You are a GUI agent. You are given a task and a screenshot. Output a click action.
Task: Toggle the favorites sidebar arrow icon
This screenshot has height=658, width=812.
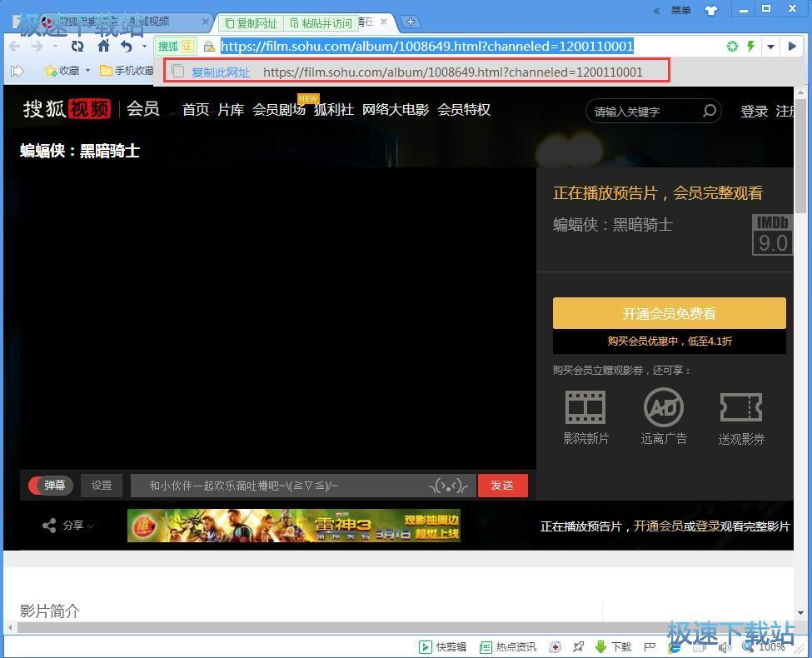(17, 71)
